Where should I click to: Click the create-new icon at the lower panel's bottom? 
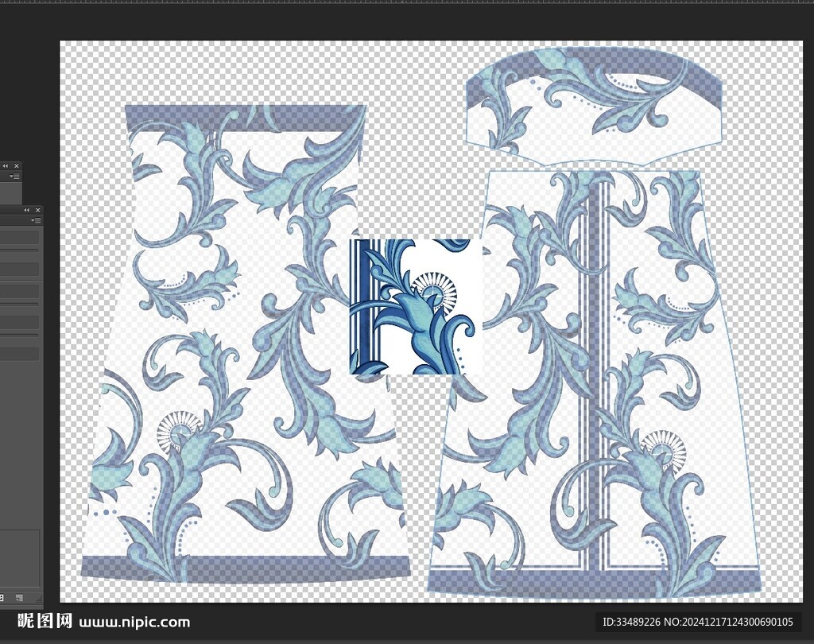point(19,598)
